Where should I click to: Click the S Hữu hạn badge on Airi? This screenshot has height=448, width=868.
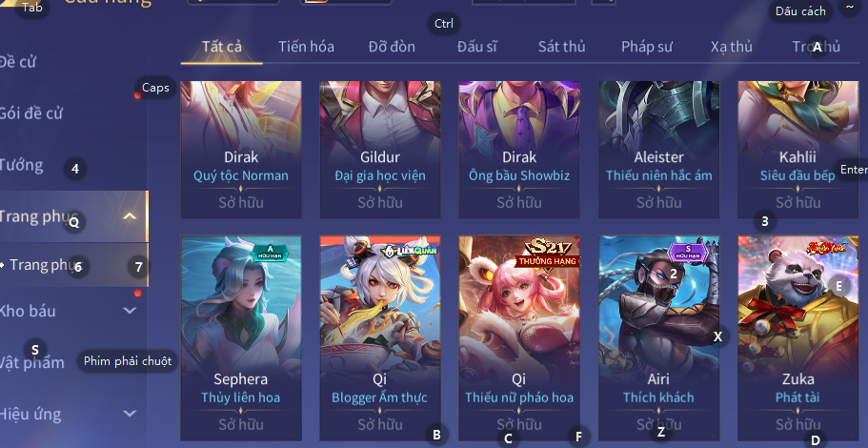(x=689, y=253)
